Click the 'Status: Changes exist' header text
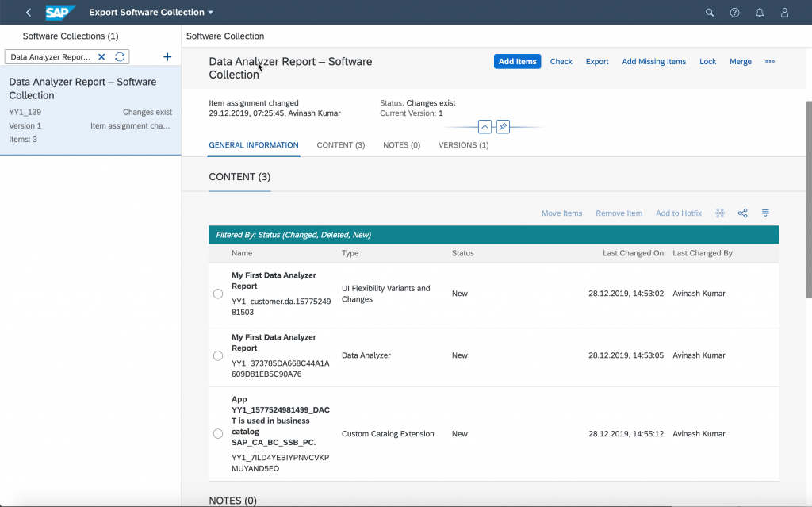The height and width of the screenshot is (507, 812). [417, 102]
